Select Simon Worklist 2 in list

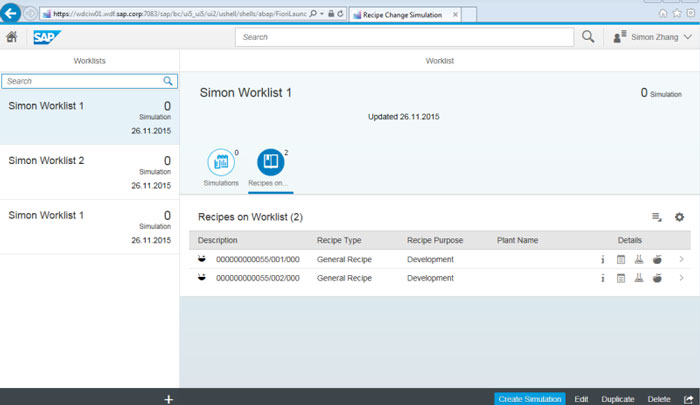click(x=89, y=172)
